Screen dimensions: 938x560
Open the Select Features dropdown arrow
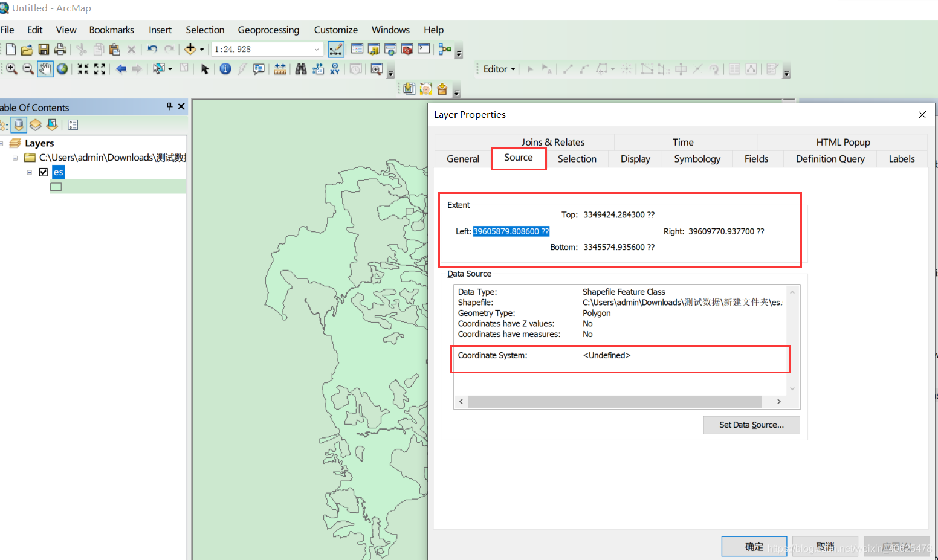tap(170, 69)
